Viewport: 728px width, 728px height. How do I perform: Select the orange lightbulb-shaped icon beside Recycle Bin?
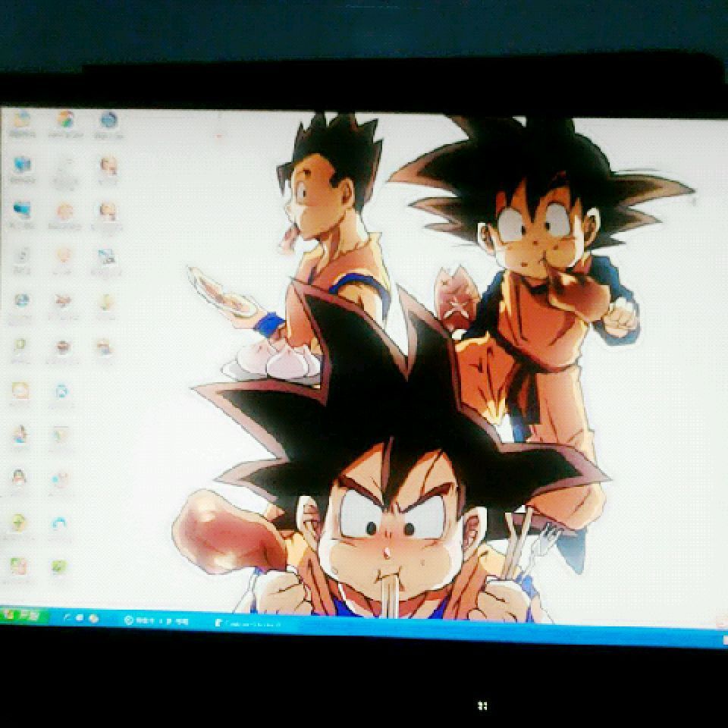pyautogui.click(x=64, y=255)
